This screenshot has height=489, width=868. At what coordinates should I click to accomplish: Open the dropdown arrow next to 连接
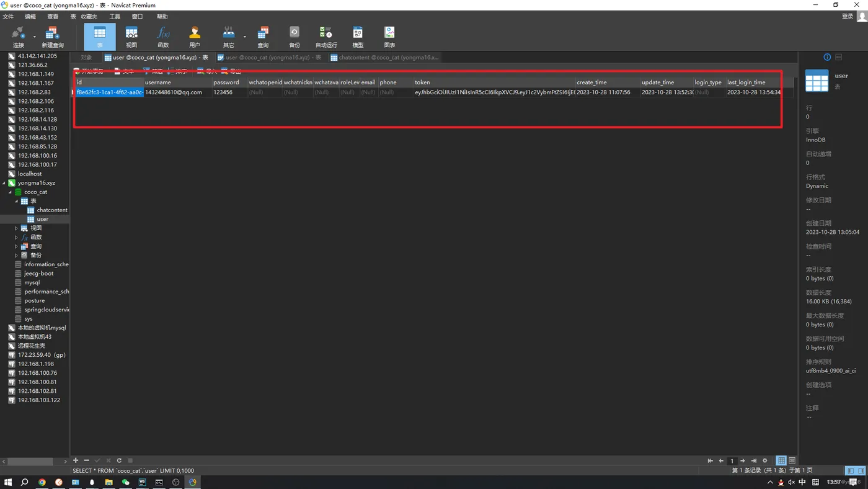(34, 37)
